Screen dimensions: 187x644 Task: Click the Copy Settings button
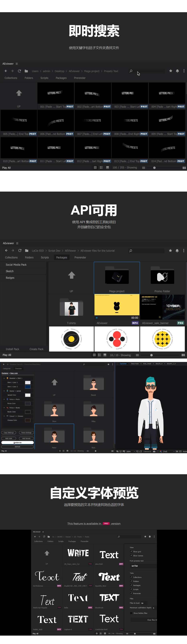[9, 432]
